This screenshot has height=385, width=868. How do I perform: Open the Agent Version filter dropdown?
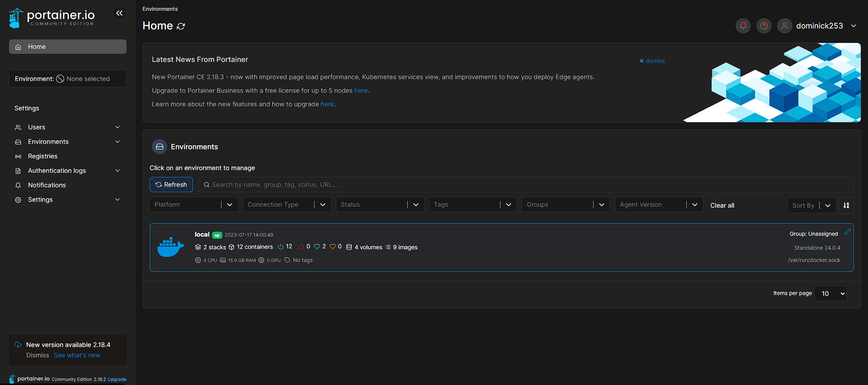click(659, 204)
